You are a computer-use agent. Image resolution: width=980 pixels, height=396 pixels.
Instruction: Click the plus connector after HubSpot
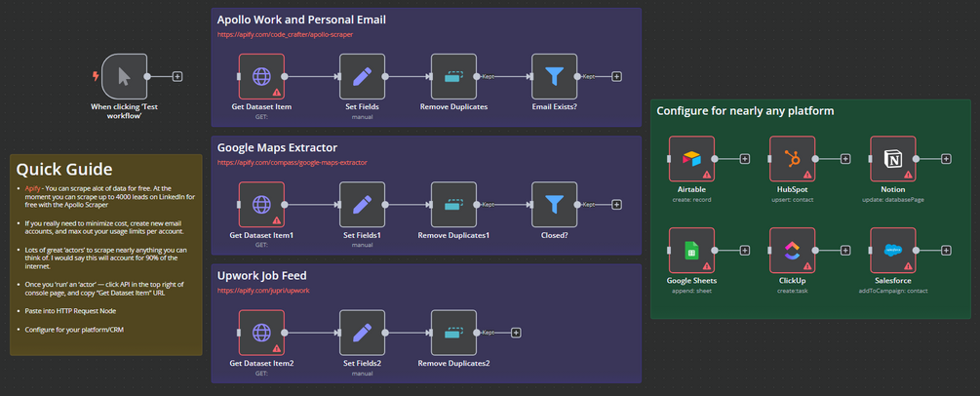click(x=845, y=159)
